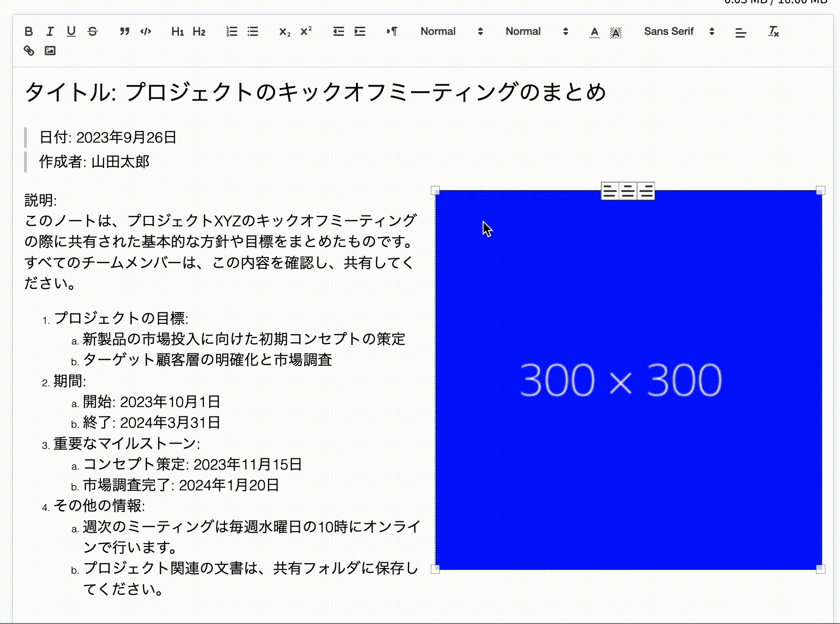The image size is (840, 624).
Task: Click sub-item 開始: 2023年10月1日
Action: [x=152, y=402]
